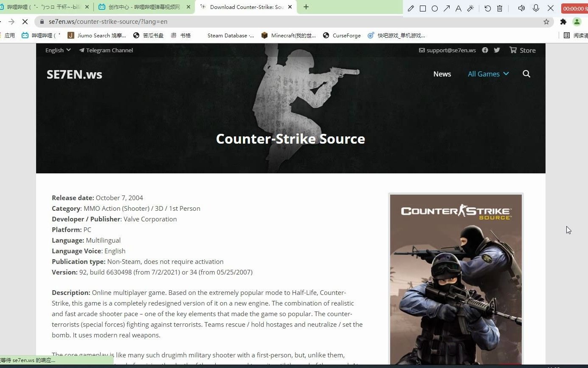Go to SE7EN.ws home logo
The image size is (588, 368).
(74, 74)
